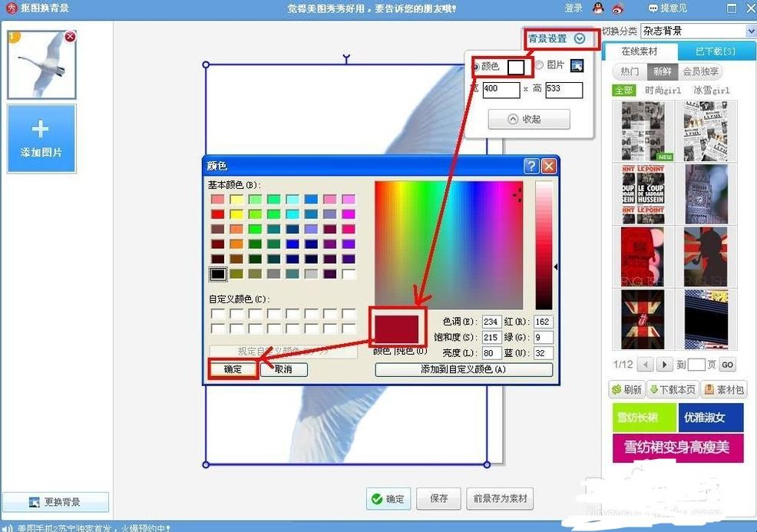Click the color dialog help question icon
This screenshot has width=757, height=532.
tap(531, 166)
